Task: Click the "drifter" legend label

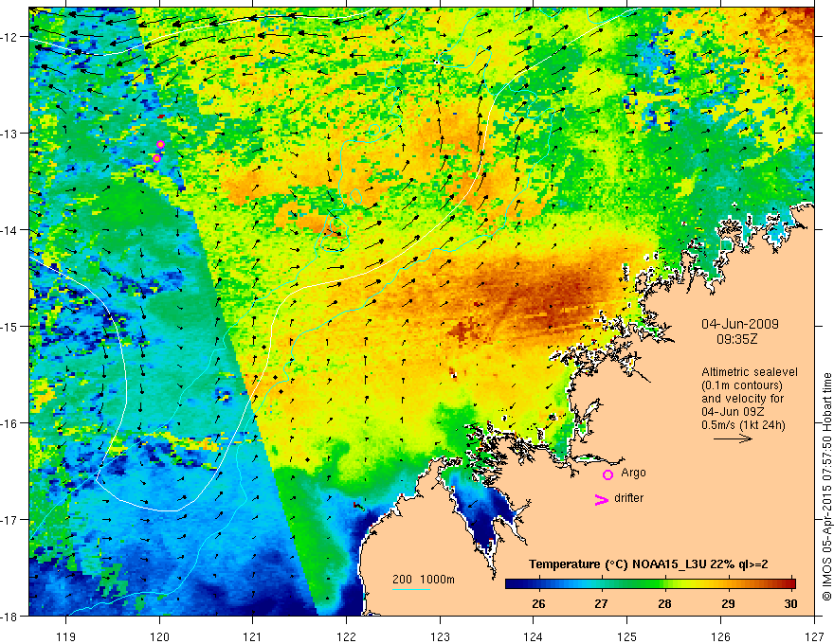Action: 628,498
